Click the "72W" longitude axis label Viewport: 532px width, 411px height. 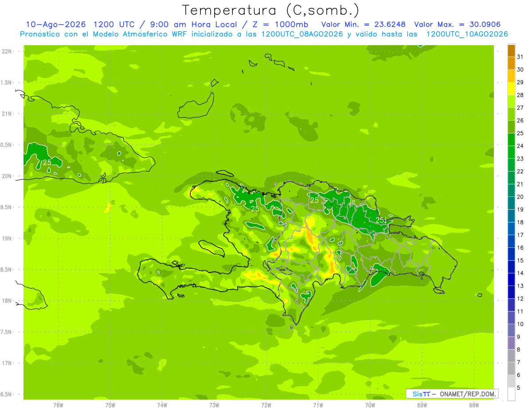click(x=266, y=405)
